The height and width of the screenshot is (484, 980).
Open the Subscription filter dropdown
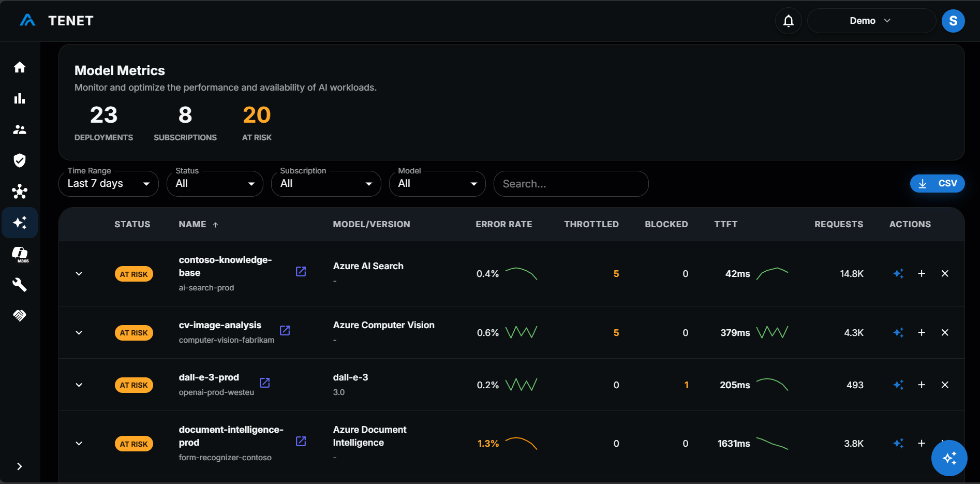326,184
